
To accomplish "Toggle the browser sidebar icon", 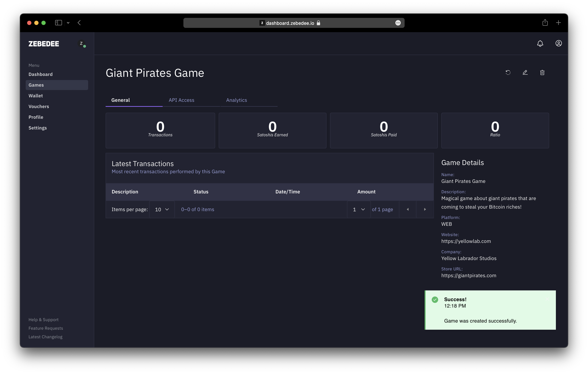I will coord(58,23).
